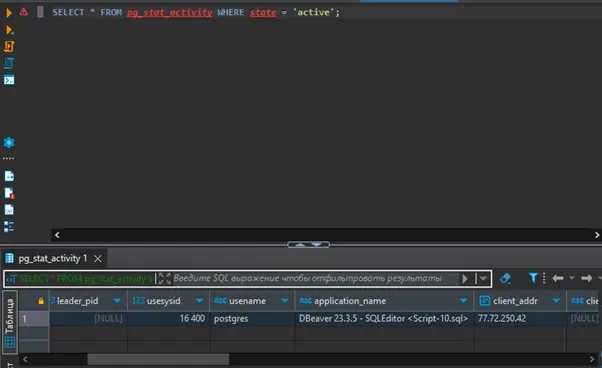602x368 pixels.
Task: Execute SQL statement in a new tab
Action: [x=9, y=30]
